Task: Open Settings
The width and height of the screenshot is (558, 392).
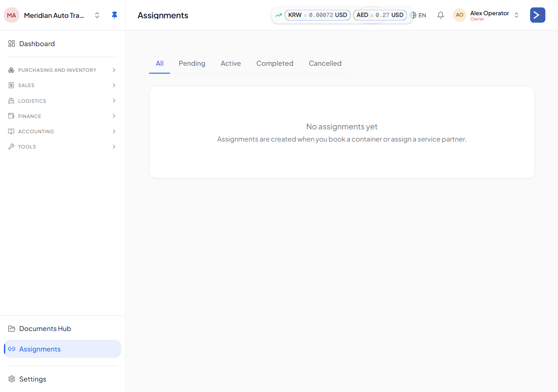Action: pos(62,379)
